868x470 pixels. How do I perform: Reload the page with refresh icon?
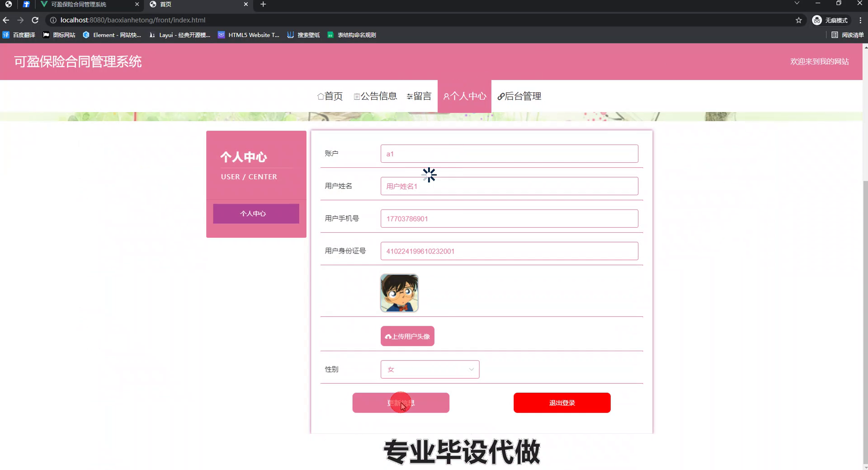click(x=35, y=20)
